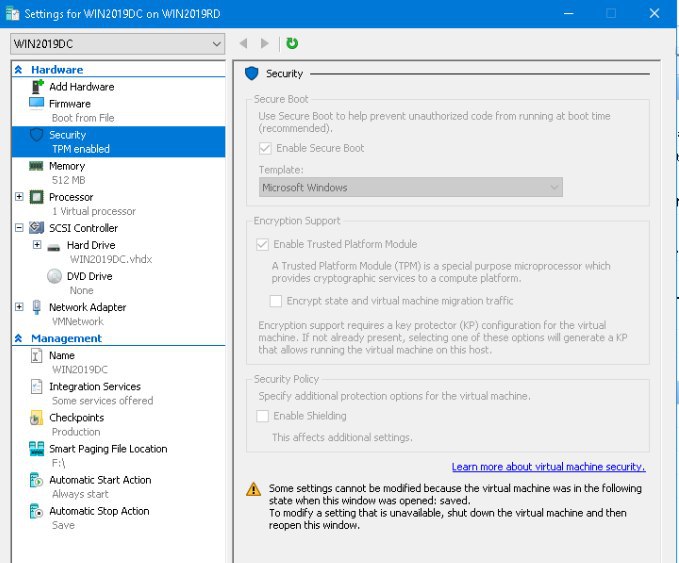Image resolution: width=679 pixels, height=563 pixels.
Task: Minimize the settings window
Action: 569,13
